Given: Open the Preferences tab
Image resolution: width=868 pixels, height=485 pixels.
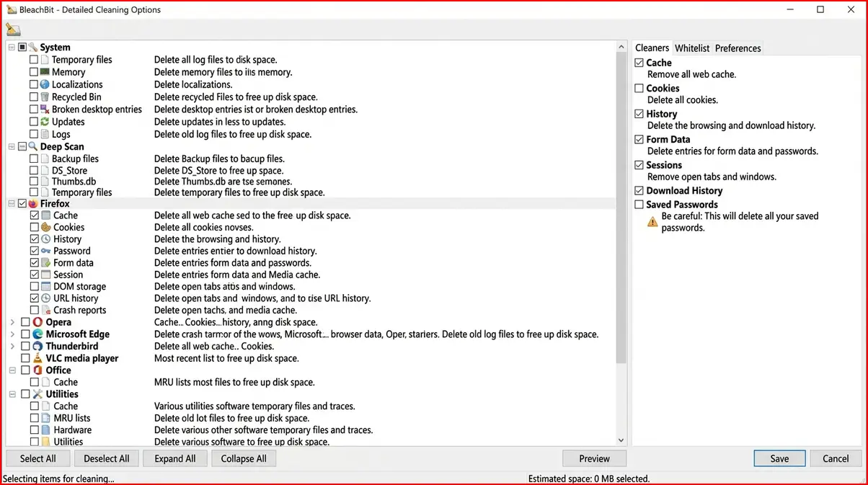Looking at the screenshot, I should (738, 48).
